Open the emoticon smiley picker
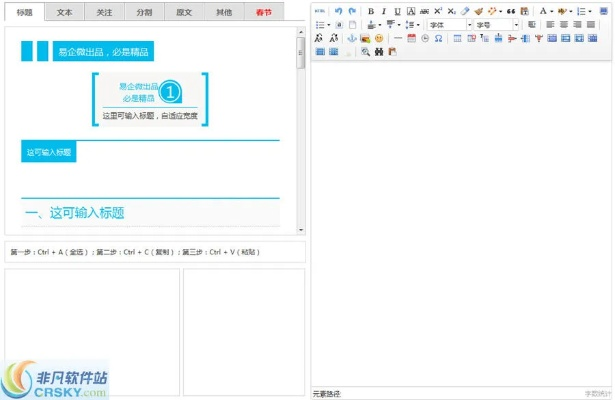 pyautogui.click(x=379, y=38)
